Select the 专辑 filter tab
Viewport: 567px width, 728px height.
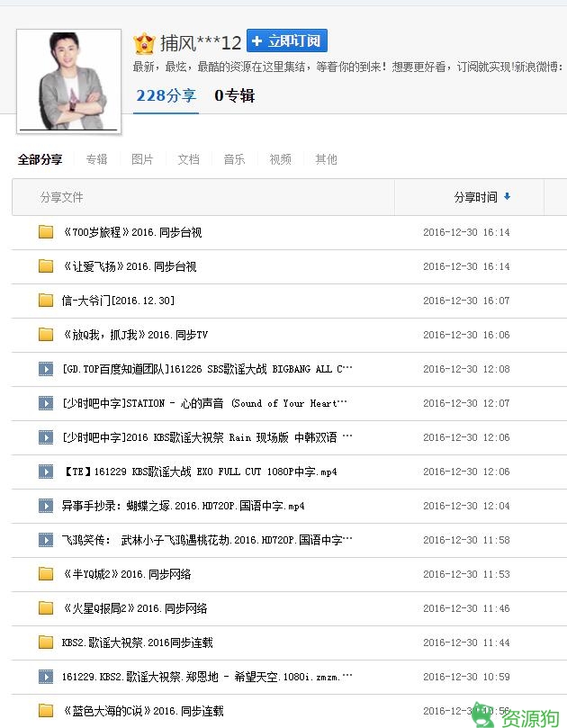pos(96,159)
